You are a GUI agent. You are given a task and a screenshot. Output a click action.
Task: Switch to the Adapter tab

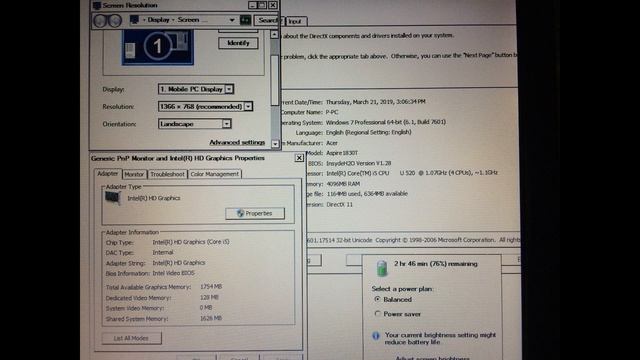[x=108, y=173]
